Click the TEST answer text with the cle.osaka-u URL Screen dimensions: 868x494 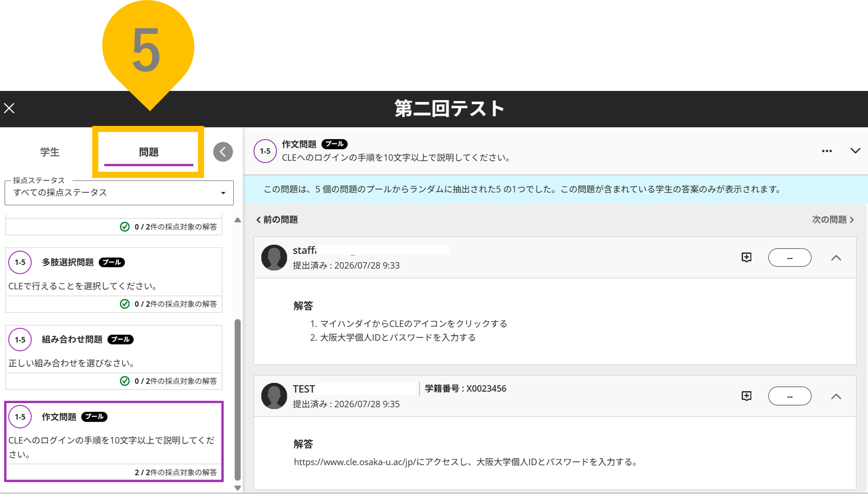coord(466,462)
